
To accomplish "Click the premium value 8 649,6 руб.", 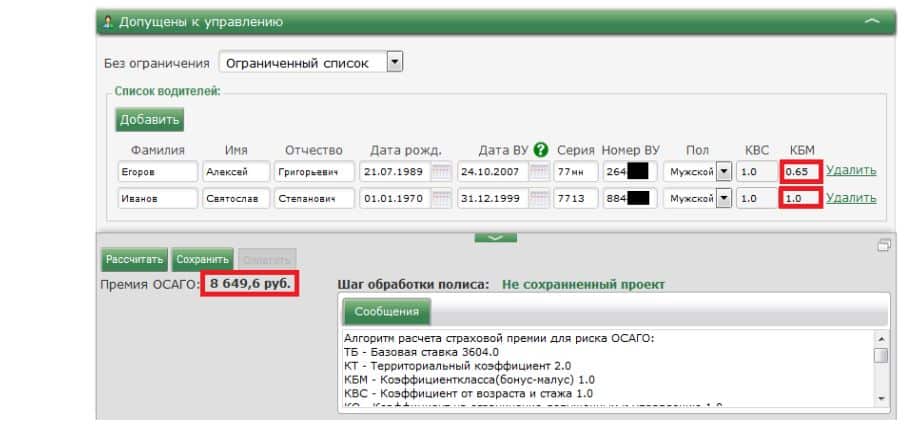I will [250, 283].
